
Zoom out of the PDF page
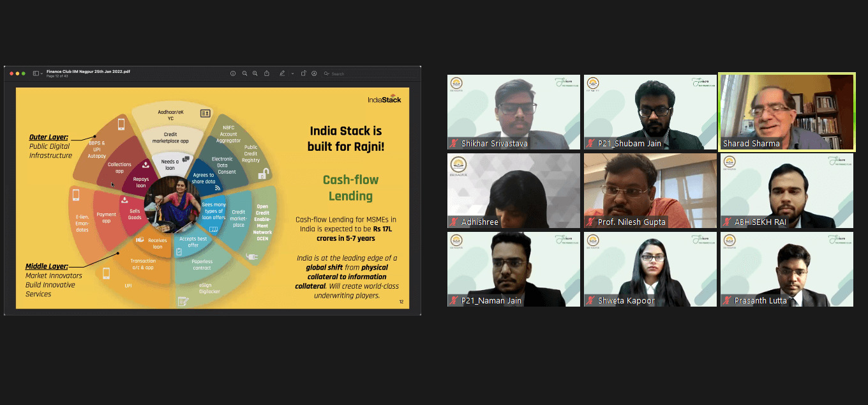(x=244, y=73)
